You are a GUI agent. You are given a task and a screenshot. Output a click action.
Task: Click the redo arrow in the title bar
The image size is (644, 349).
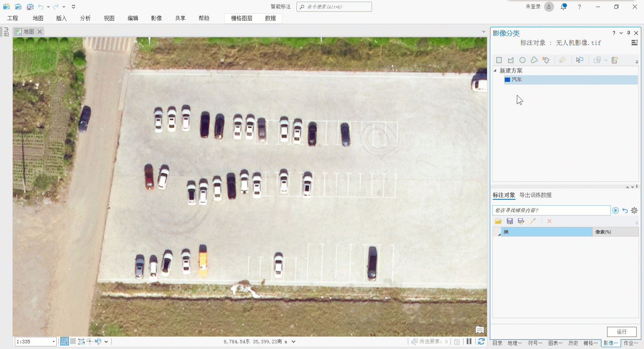pos(56,6)
